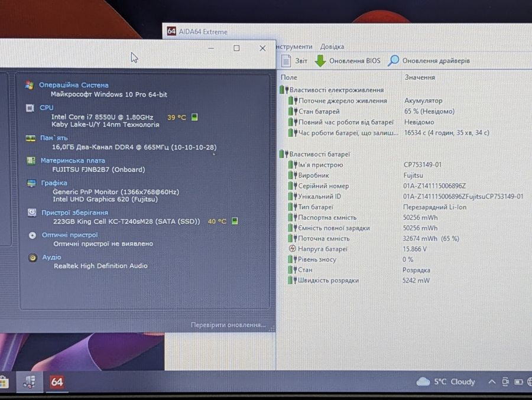Open the Материнська плата section link

(73, 161)
